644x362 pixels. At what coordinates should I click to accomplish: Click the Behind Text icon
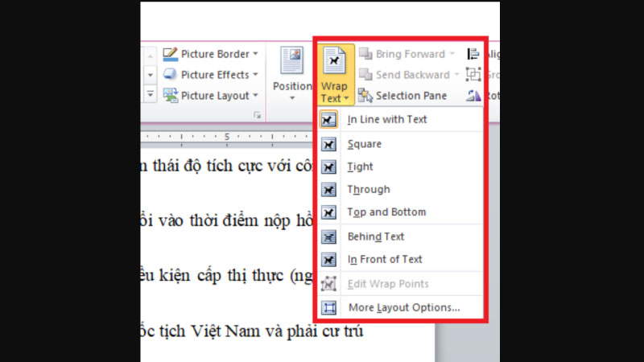(x=329, y=237)
